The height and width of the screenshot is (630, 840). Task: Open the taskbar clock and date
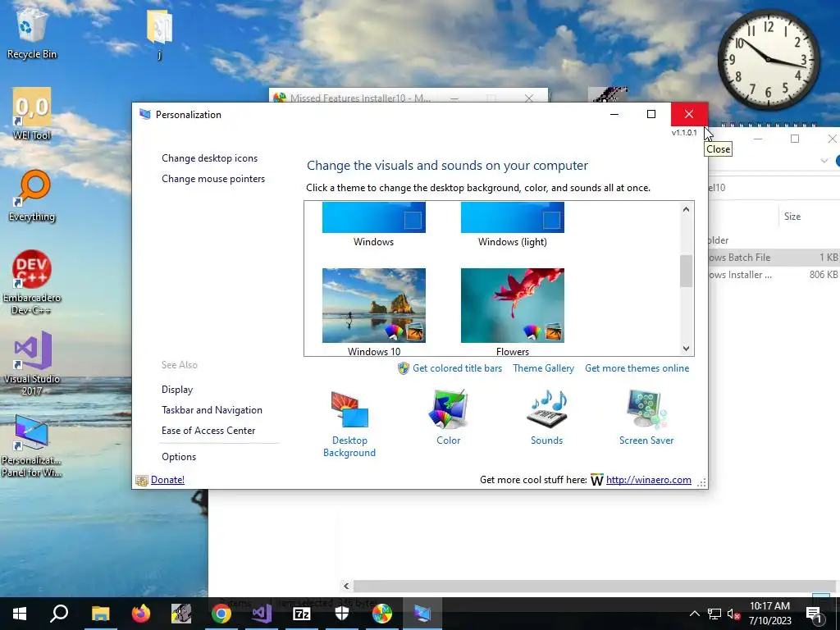click(x=769, y=614)
